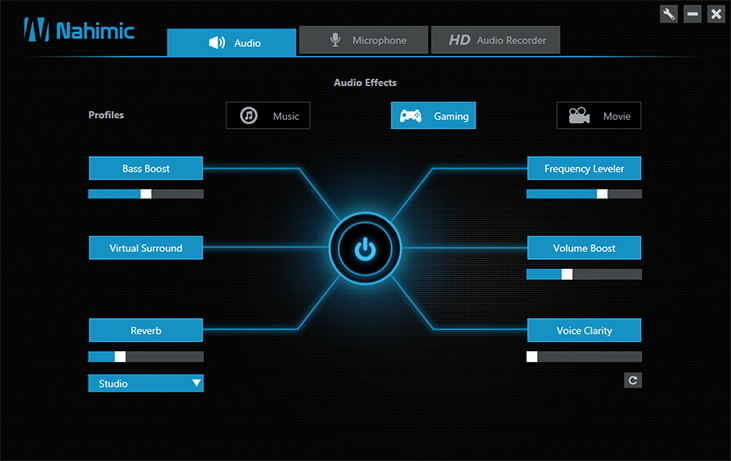Toggle the Voice Clarity effect
Screen dimensions: 731x461
click(584, 330)
